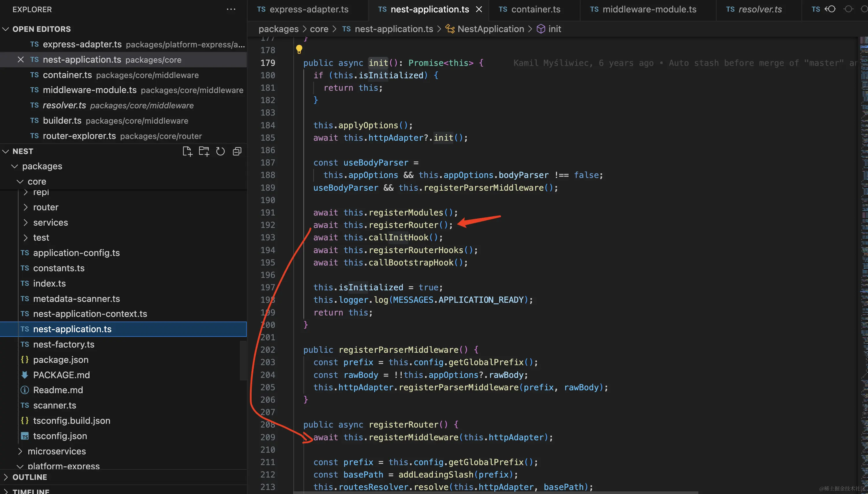Open container.ts from Open Editors
Viewport: 868px width, 494px height.
(123, 75)
